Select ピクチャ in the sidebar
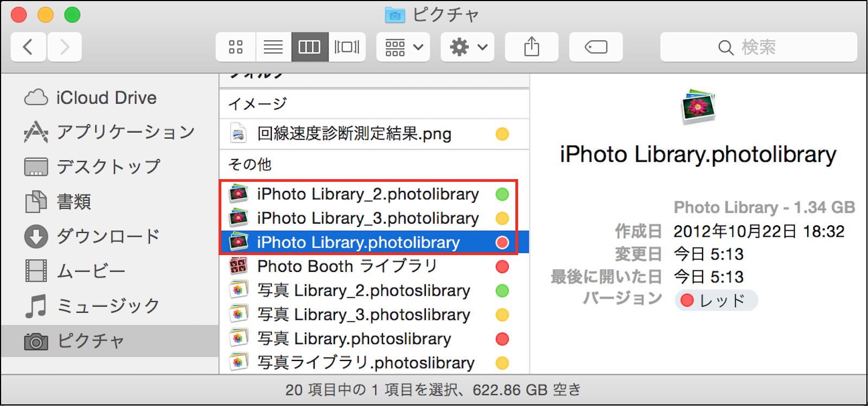 pos(110,341)
